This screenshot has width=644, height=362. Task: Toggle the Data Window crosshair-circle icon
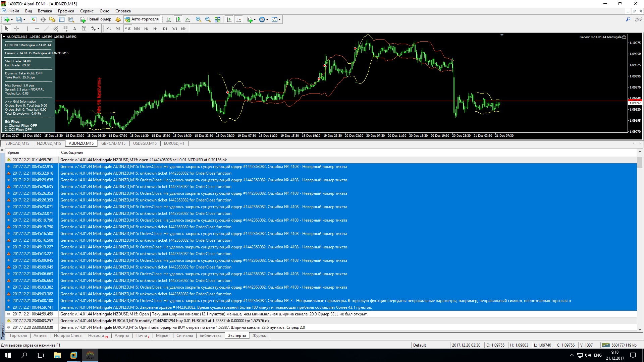coord(43,19)
